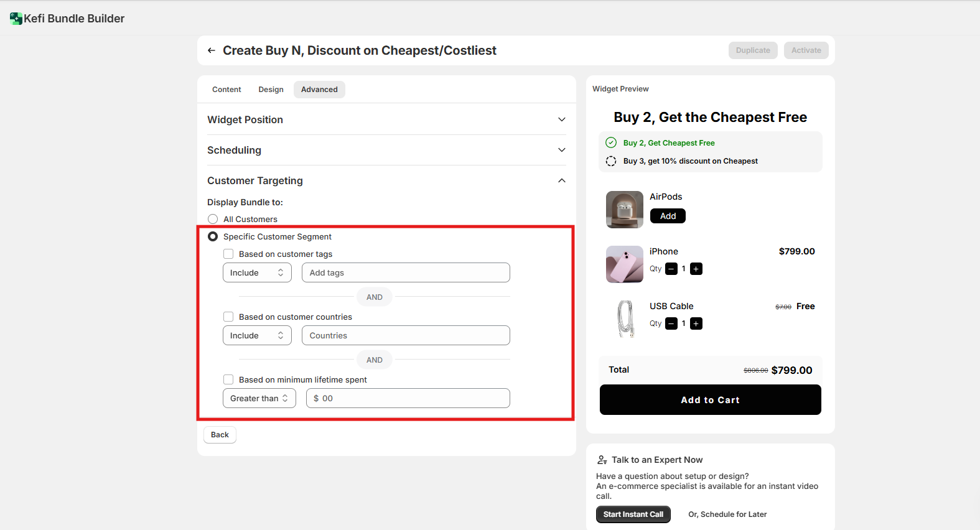The image size is (980, 530).
Task: Tick Based on minimum lifetime spent checkbox
Action: coord(228,379)
